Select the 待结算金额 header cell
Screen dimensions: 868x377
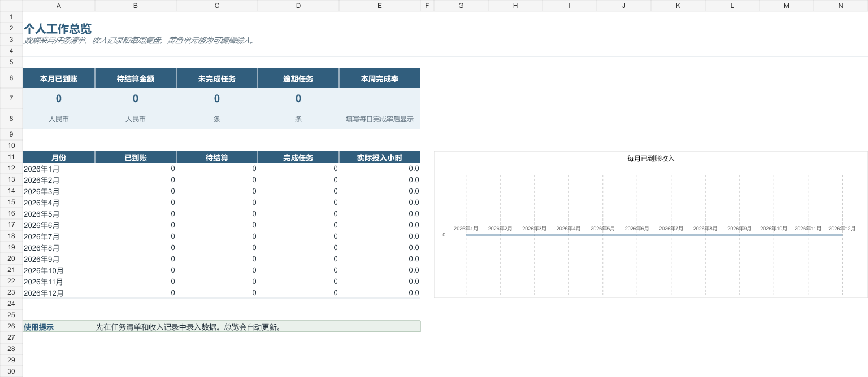[136, 78]
